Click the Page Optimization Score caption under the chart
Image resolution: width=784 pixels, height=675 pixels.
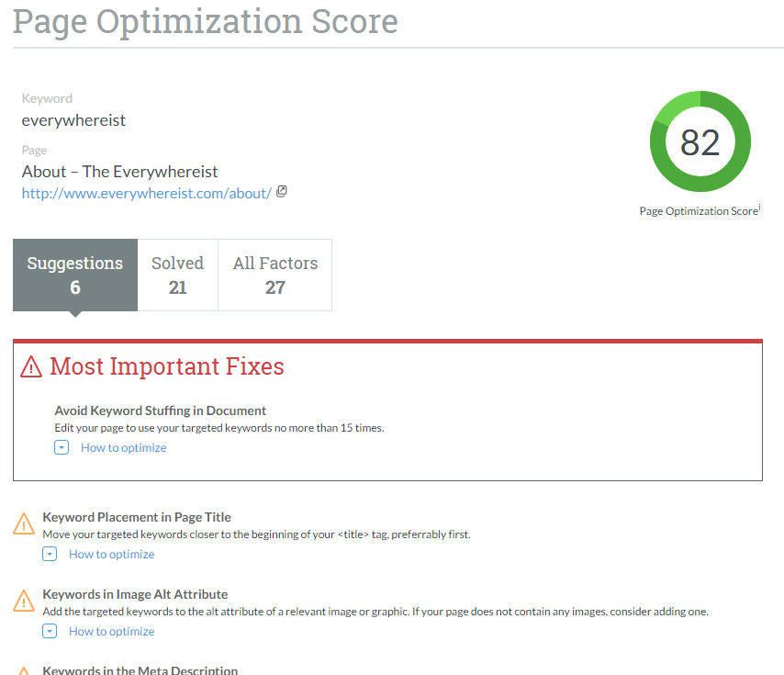[699, 211]
